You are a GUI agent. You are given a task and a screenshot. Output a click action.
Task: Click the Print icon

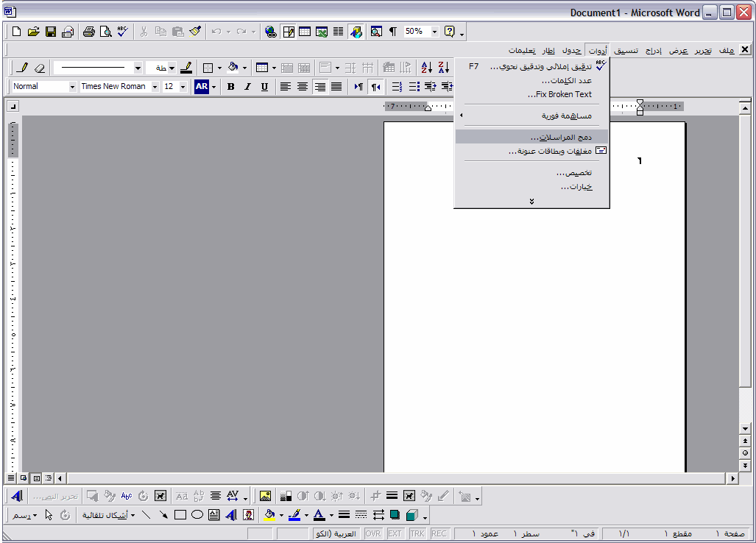(89, 32)
